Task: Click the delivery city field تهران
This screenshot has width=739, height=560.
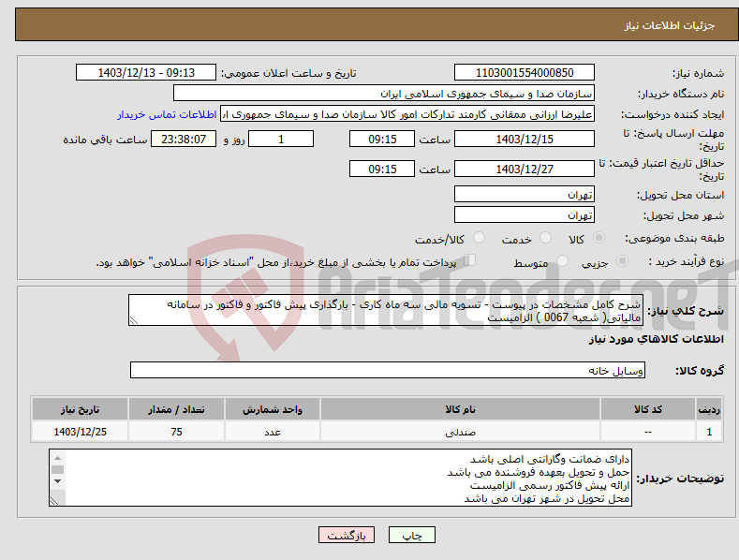Action: click(x=525, y=215)
